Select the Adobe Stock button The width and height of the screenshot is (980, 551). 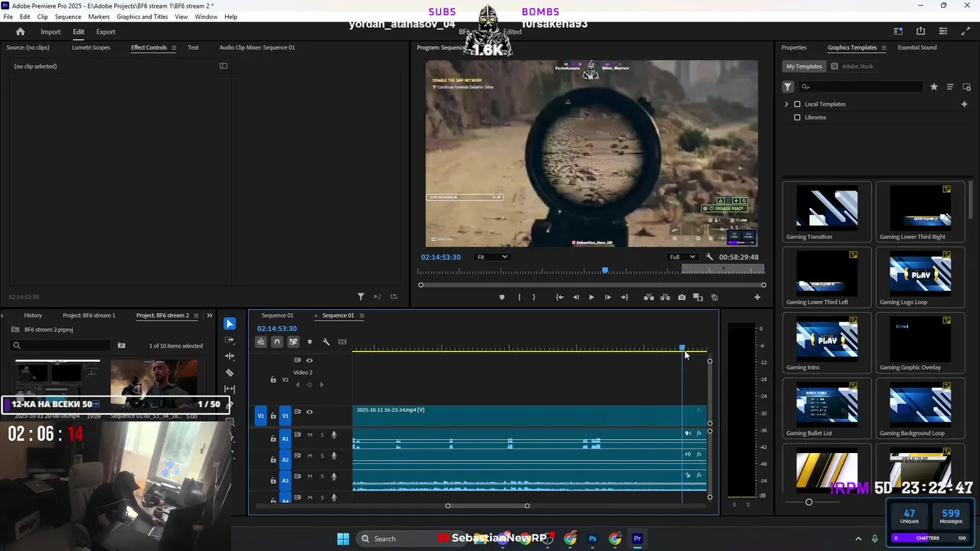[852, 67]
